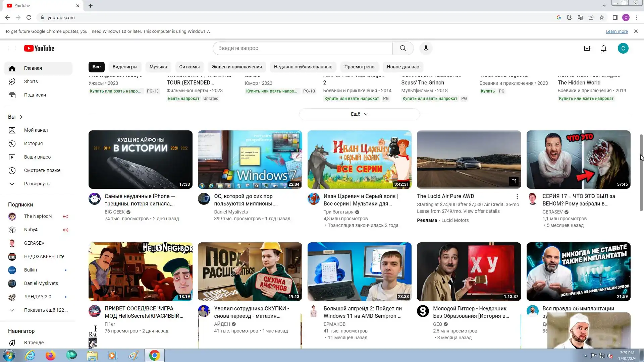Open History (История) in sidebar
This screenshot has width=644, height=362.
click(x=33, y=143)
